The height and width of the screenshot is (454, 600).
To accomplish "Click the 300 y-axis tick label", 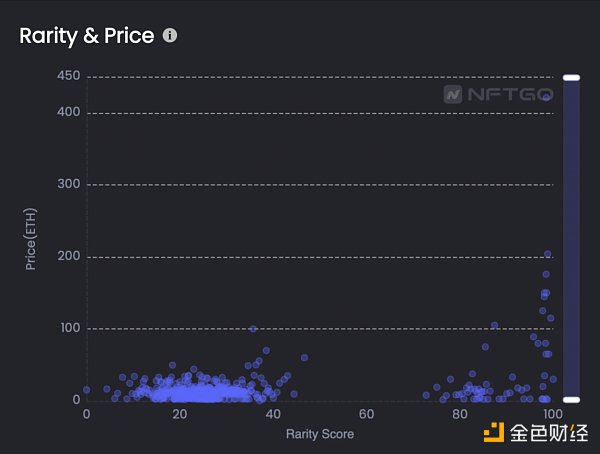I will pos(69,184).
